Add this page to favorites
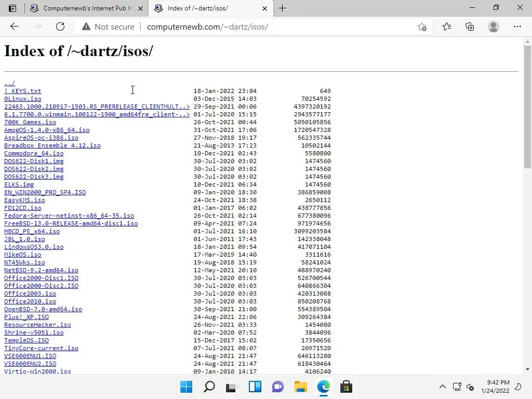This screenshot has height=399, width=532. (422, 26)
